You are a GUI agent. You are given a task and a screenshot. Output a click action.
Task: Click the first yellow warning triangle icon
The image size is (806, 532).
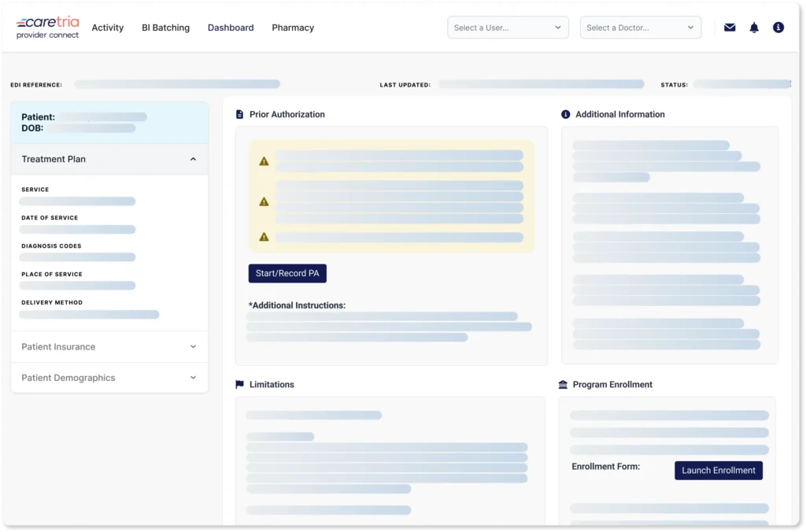(x=264, y=161)
